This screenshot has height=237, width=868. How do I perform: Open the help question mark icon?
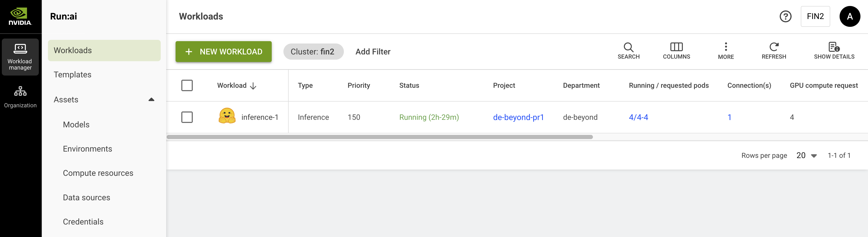(785, 16)
